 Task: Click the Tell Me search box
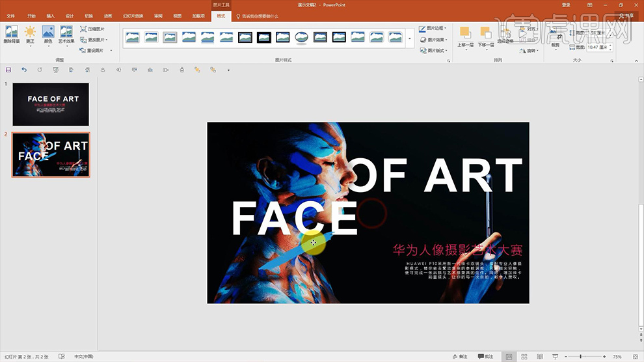pyautogui.click(x=258, y=16)
